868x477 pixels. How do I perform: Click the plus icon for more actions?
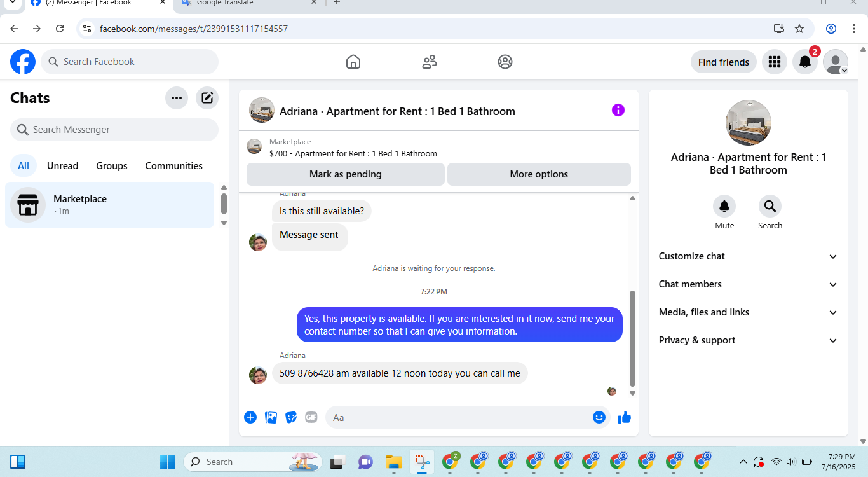(250, 417)
